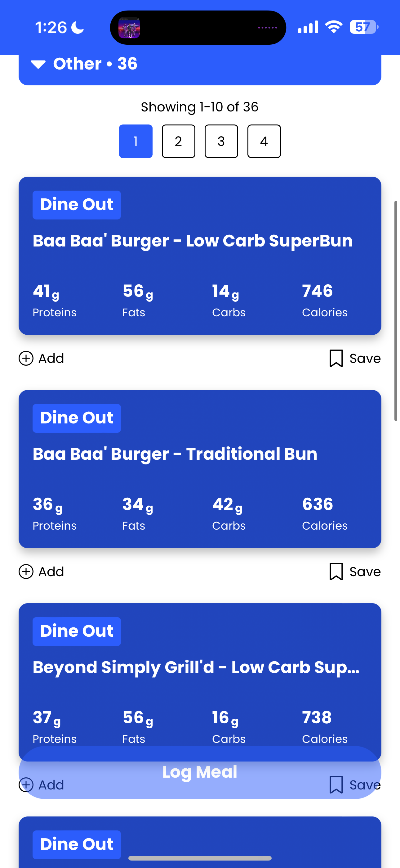Tap the Log Meal button
400x868 pixels.
(200, 772)
